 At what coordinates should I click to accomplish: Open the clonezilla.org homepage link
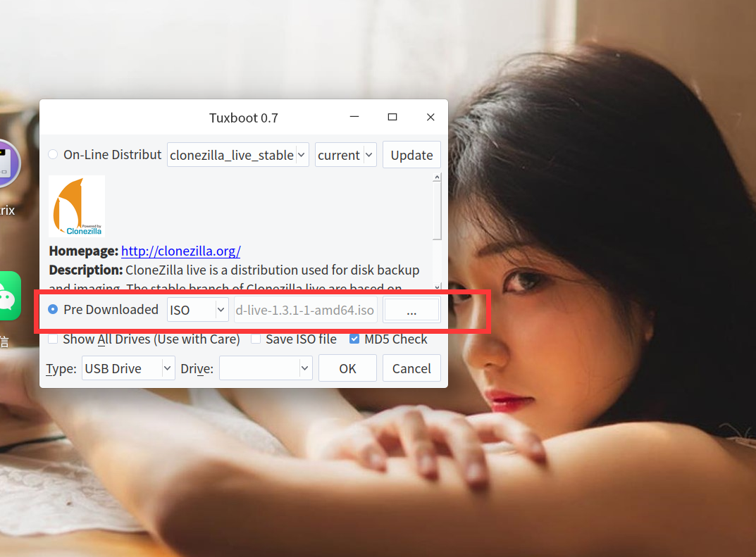pos(181,251)
